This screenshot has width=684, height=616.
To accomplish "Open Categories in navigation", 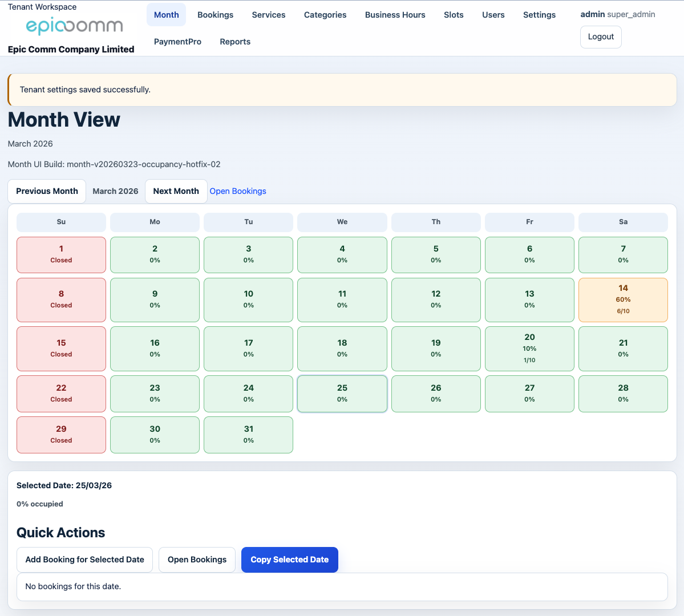I will [325, 15].
